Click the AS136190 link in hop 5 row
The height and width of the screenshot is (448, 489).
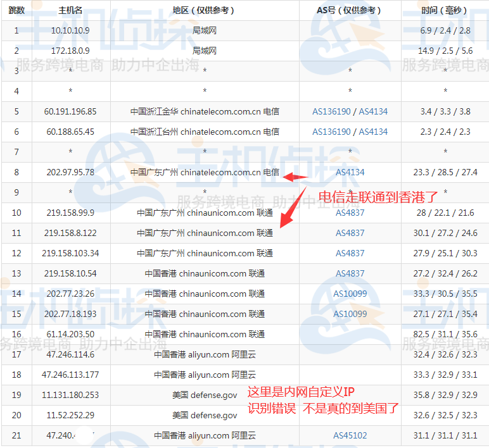coord(331,111)
